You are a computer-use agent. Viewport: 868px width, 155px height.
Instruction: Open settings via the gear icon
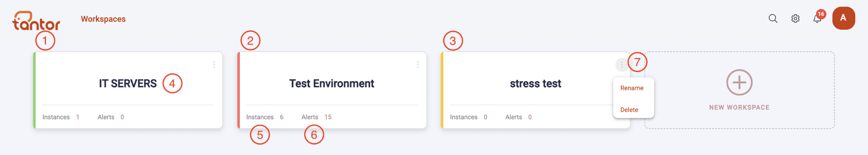click(796, 19)
